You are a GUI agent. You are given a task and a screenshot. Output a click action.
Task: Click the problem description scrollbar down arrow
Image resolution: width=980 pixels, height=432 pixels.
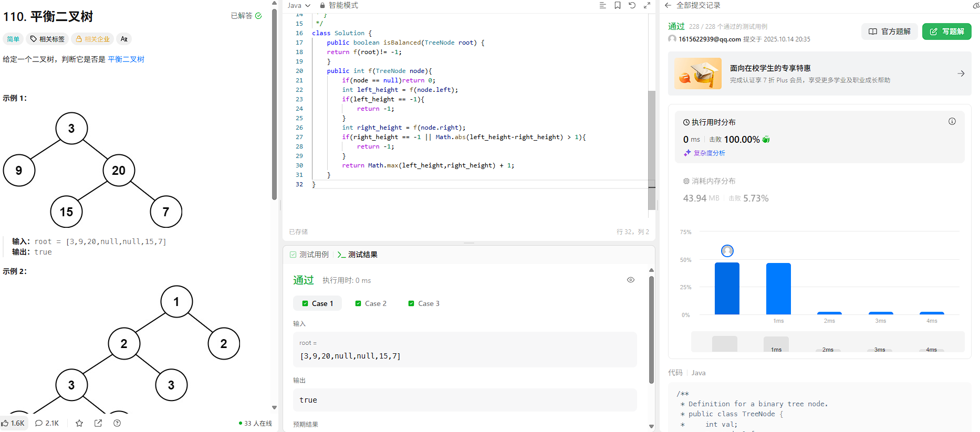(274, 407)
